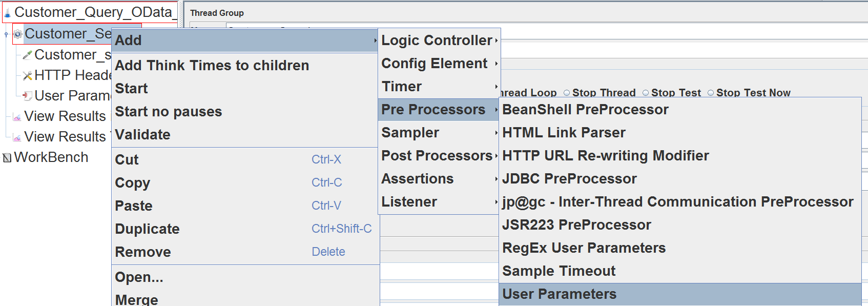The width and height of the screenshot is (868, 306).
Task: Click the Thread Group gear icon
Action: point(18,34)
